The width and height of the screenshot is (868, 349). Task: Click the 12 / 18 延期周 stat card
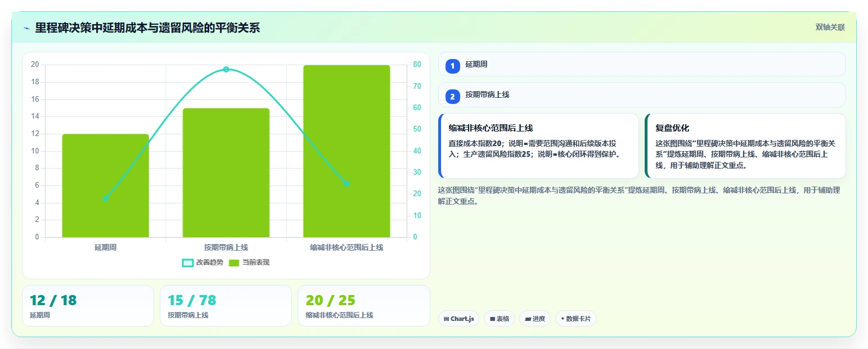pos(88,306)
